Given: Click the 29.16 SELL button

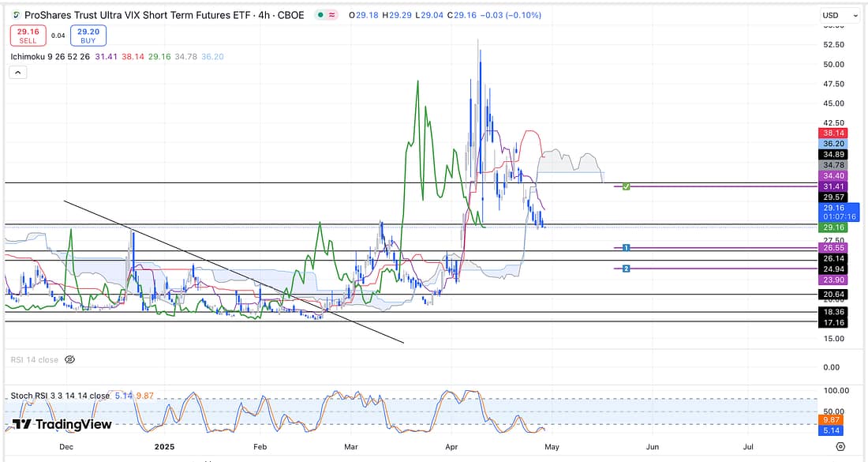Looking at the screenshot, I should pos(28,36).
